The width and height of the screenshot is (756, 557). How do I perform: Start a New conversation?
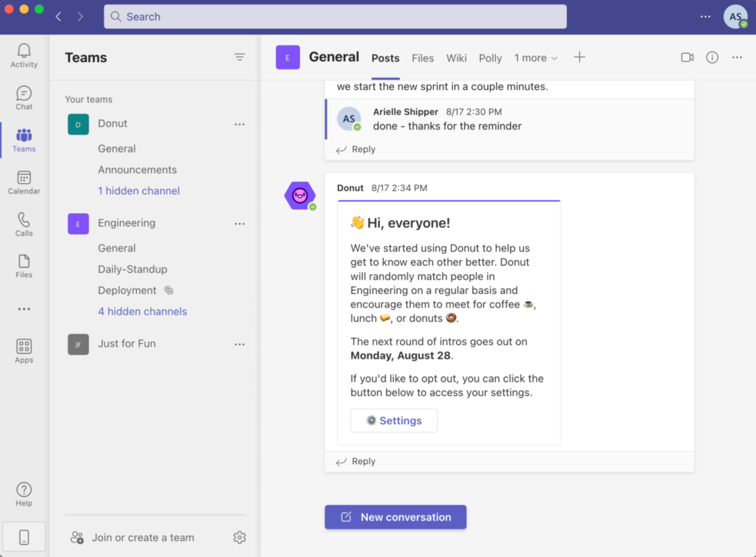[x=395, y=517]
